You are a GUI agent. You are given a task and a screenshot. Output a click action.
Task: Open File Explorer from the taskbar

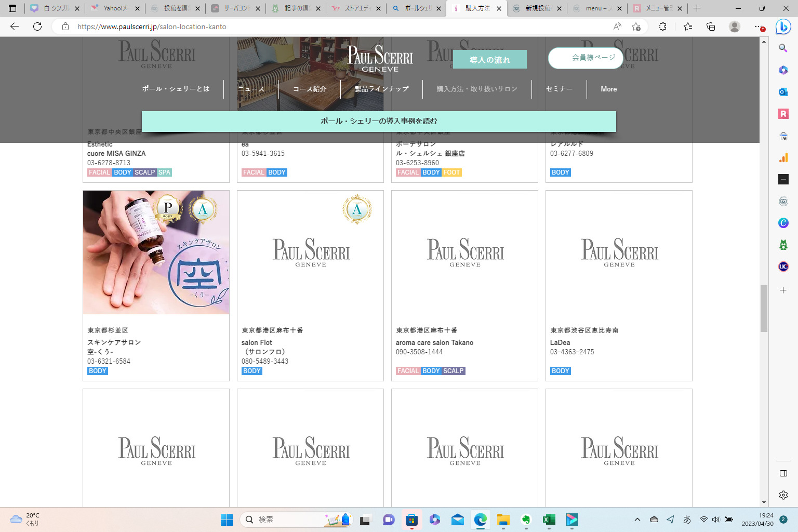[x=503, y=520]
